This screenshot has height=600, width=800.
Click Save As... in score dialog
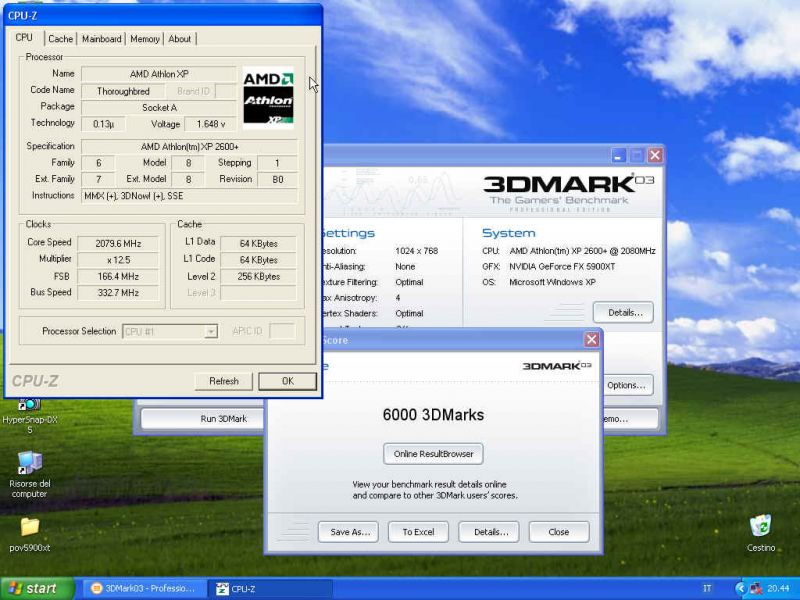348,532
